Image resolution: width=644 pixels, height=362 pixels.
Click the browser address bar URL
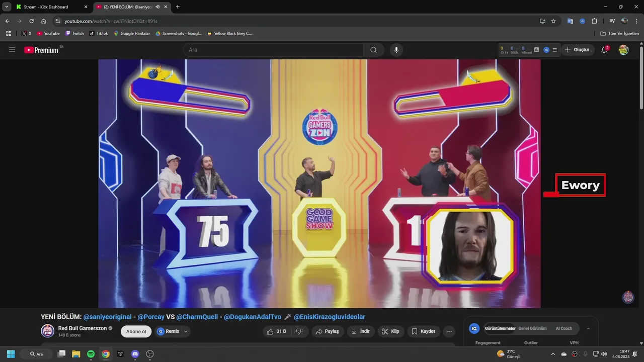pos(111,21)
